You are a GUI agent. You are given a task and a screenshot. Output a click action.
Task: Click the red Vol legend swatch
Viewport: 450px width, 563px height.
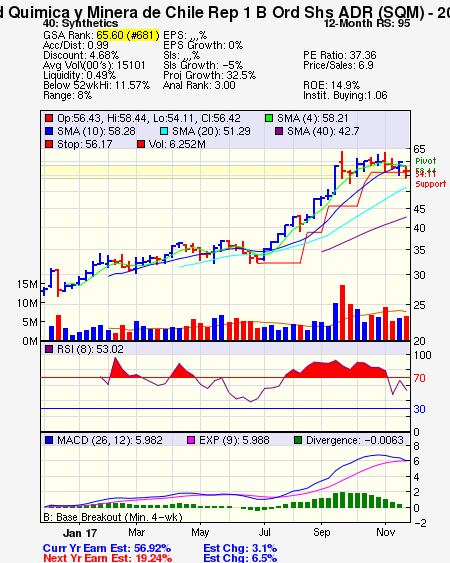click(x=141, y=144)
